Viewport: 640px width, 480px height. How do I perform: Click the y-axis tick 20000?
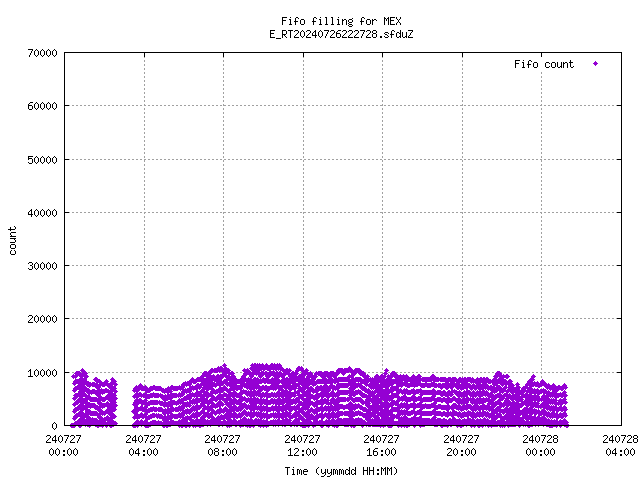pos(42,319)
